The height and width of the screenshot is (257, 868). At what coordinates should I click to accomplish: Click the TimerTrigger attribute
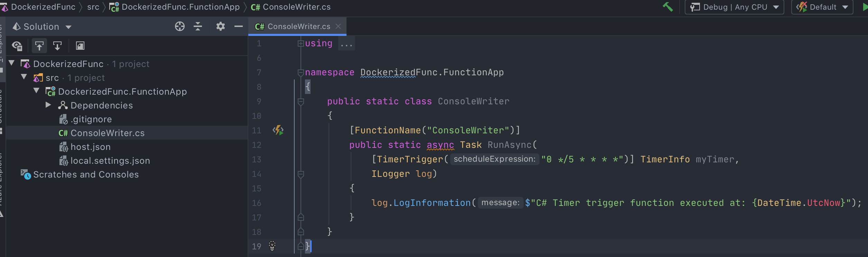[410, 159]
